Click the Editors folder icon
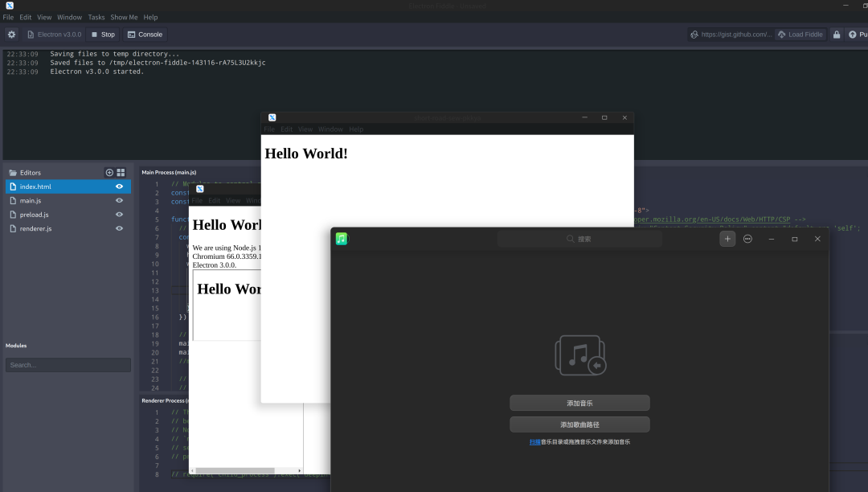The height and width of the screenshot is (492, 868). tap(13, 173)
